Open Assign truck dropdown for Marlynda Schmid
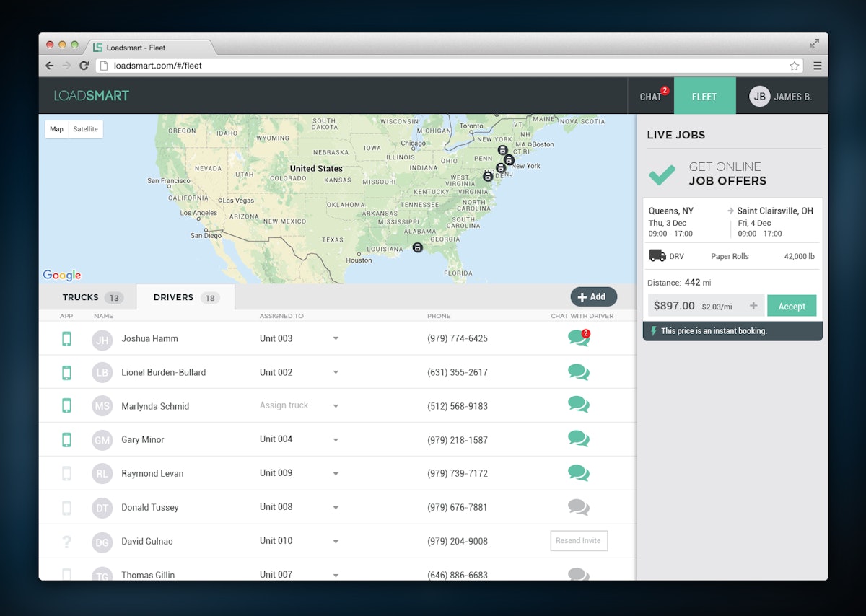The height and width of the screenshot is (616, 866). pos(336,406)
